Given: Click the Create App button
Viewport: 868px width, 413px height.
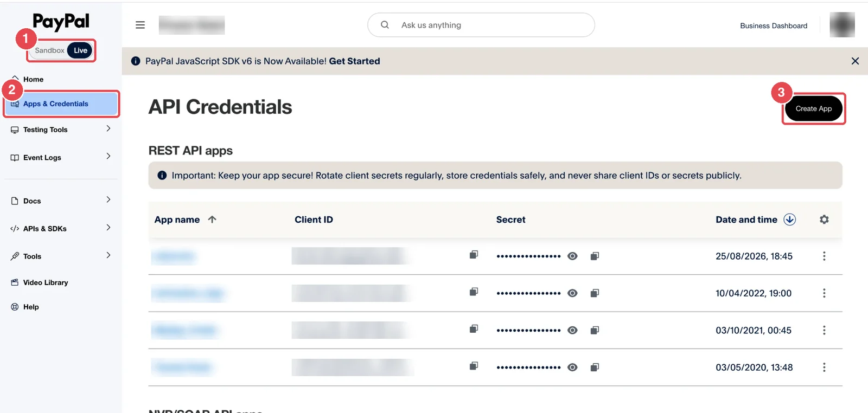Looking at the screenshot, I should coord(814,108).
